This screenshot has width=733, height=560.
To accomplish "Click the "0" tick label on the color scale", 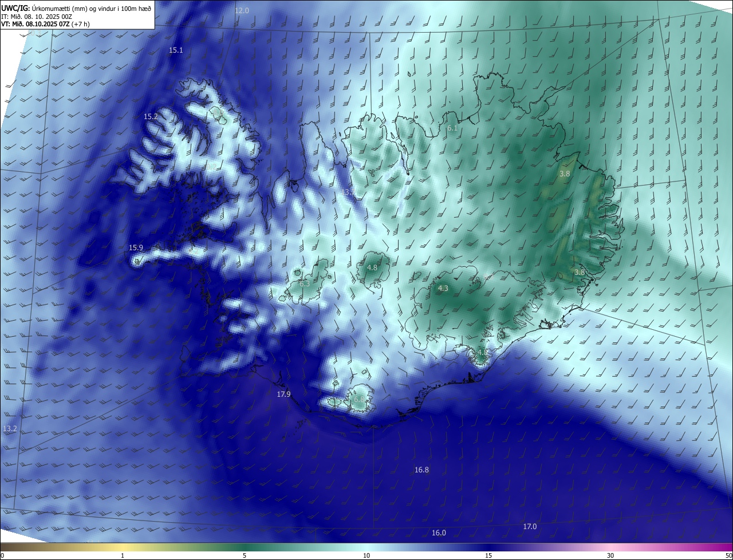I will 2,556.
